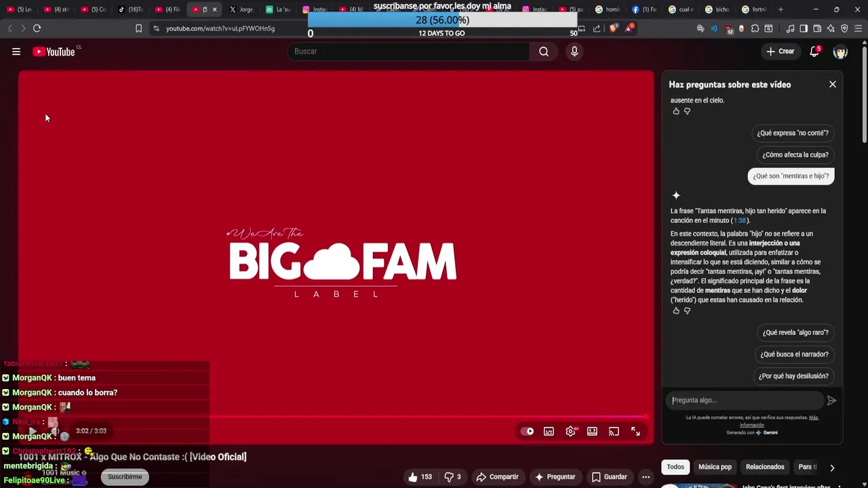This screenshot has width=868, height=488.
Task: Bookmark this page in the address bar
Action: (x=138, y=28)
